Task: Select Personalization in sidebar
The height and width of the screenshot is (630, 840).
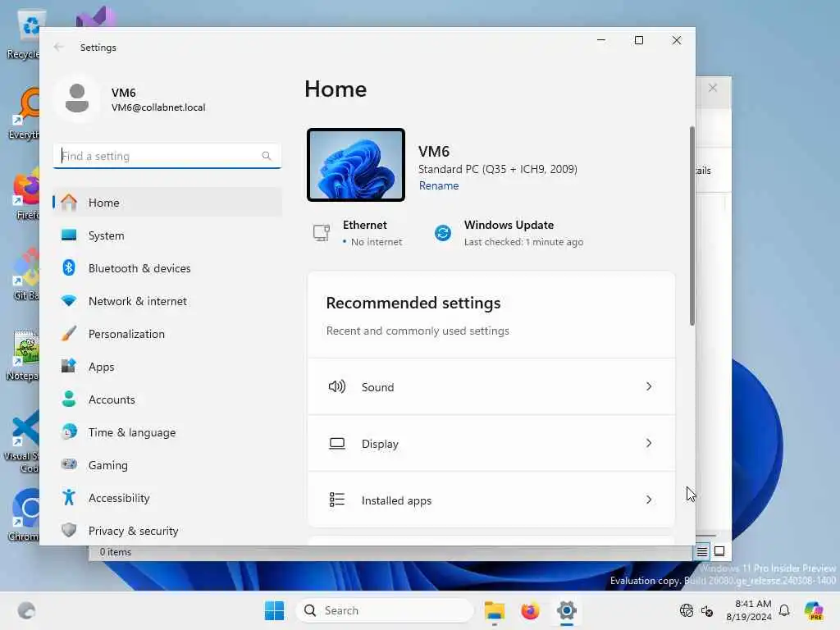Action: pos(167,334)
